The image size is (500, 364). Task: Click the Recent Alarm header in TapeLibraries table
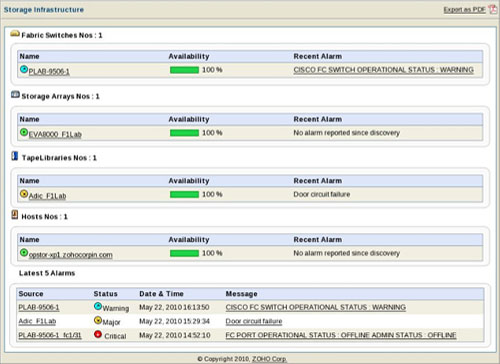click(x=318, y=181)
